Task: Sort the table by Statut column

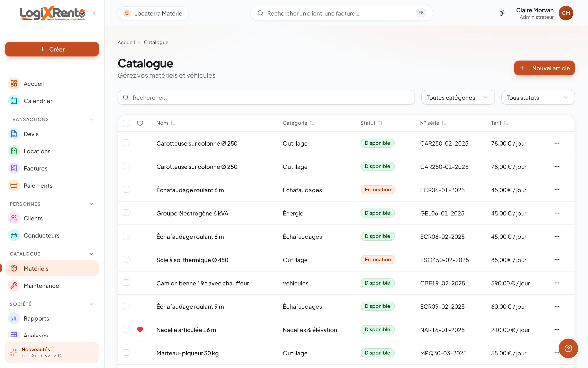Action: click(372, 123)
